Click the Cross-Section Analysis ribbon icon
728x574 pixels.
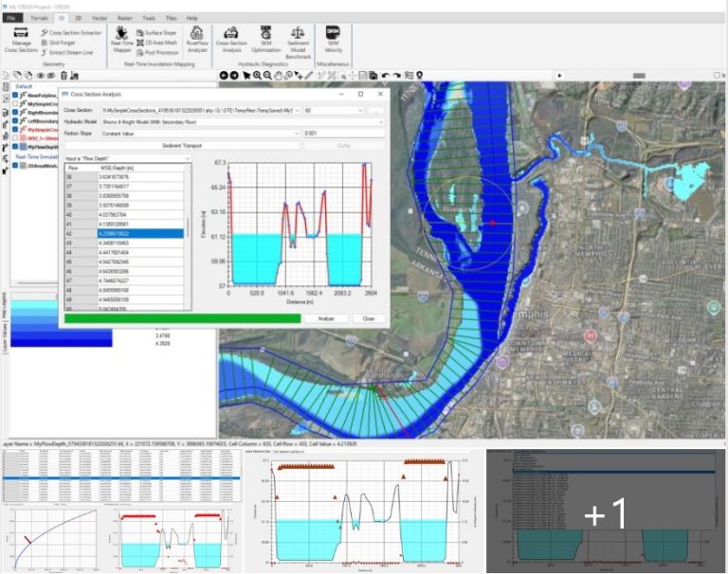pos(231,40)
